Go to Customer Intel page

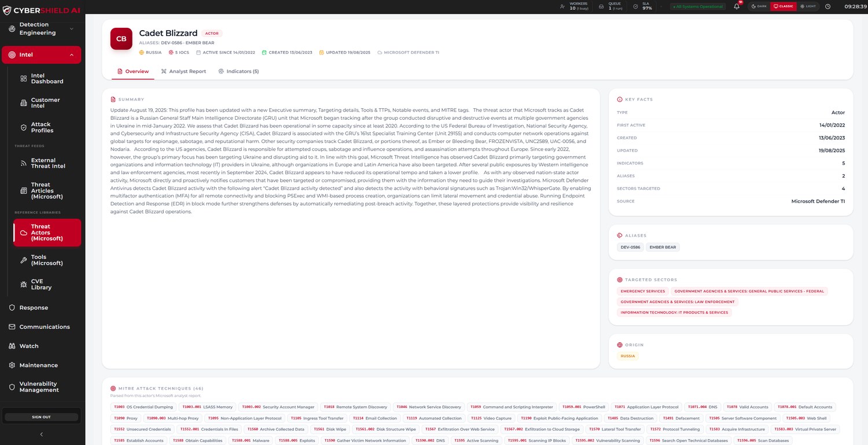point(47,103)
